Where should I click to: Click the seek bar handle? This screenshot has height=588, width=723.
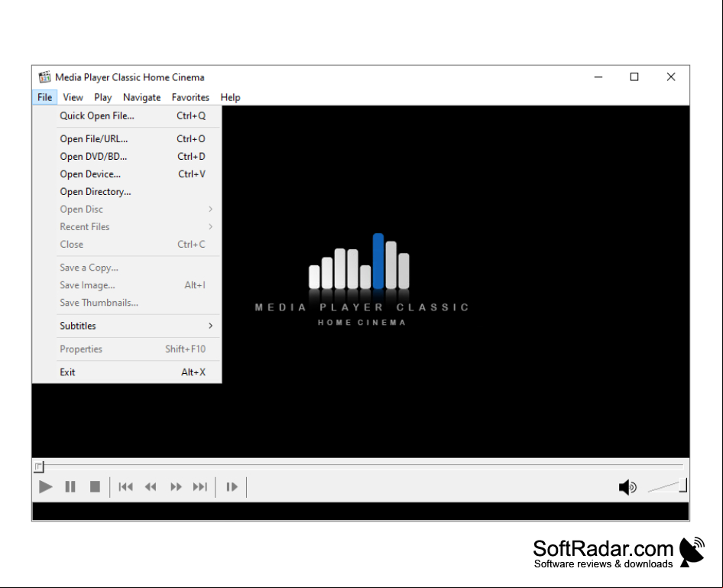[39, 466]
